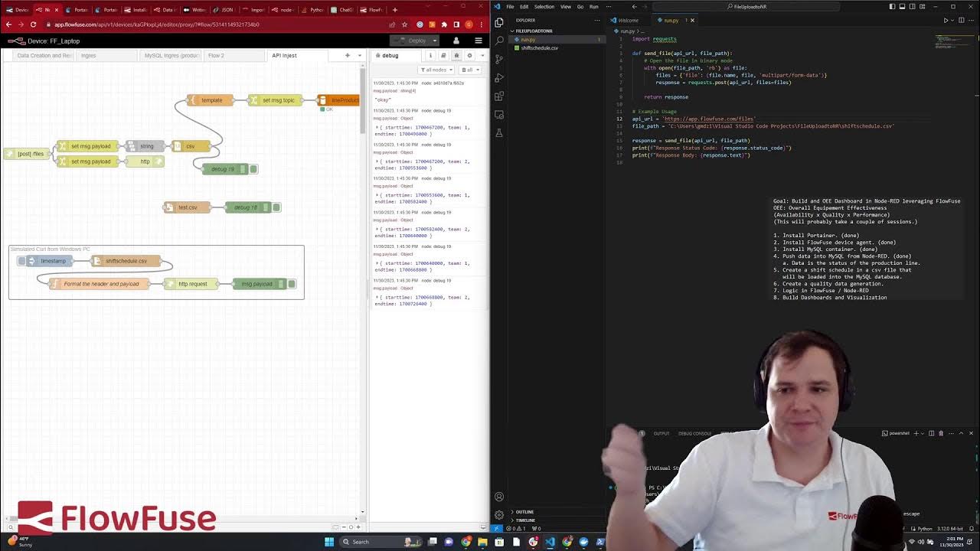Open debug clear 'all' dropdown
This screenshot has width=980, height=551.
(470, 70)
